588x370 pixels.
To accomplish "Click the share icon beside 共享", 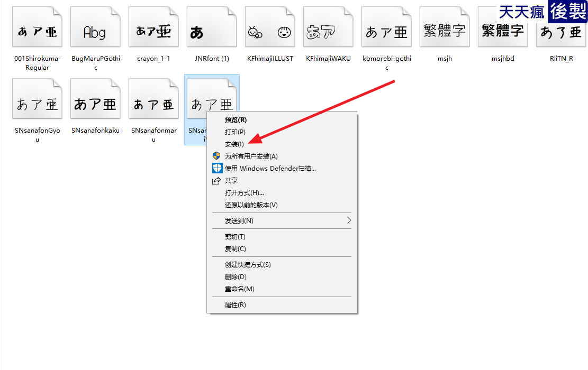I will coord(216,181).
